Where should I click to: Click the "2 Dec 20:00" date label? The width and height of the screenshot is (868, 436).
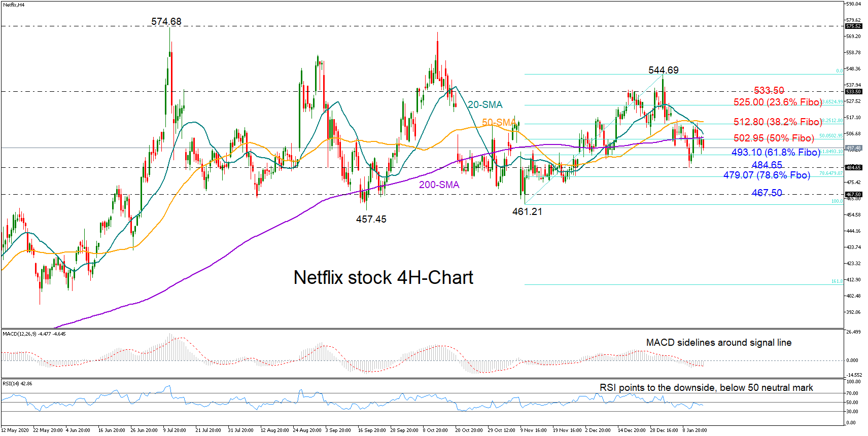tap(598, 430)
